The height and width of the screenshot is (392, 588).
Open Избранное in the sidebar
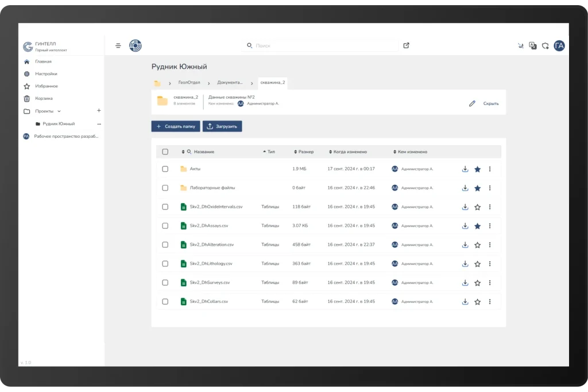coord(46,86)
